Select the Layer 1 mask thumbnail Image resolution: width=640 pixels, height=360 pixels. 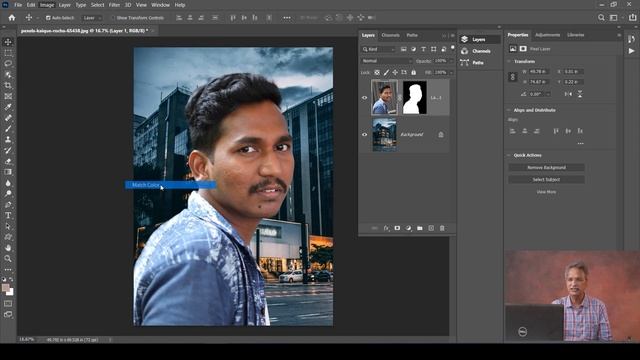(x=415, y=98)
